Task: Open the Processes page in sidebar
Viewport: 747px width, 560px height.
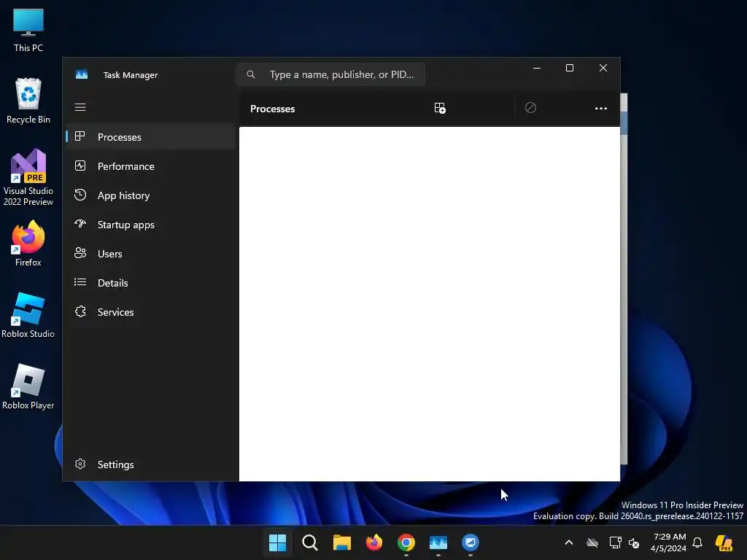Action: (x=150, y=137)
